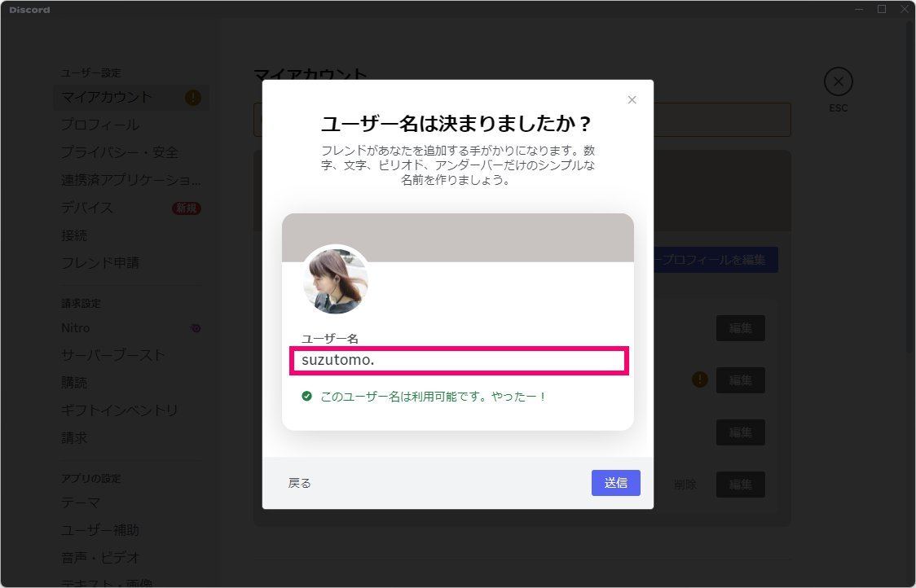Click 削除 near the bottom 編集 button
This screenshot has height=588, width=916.
click(685, 484)
